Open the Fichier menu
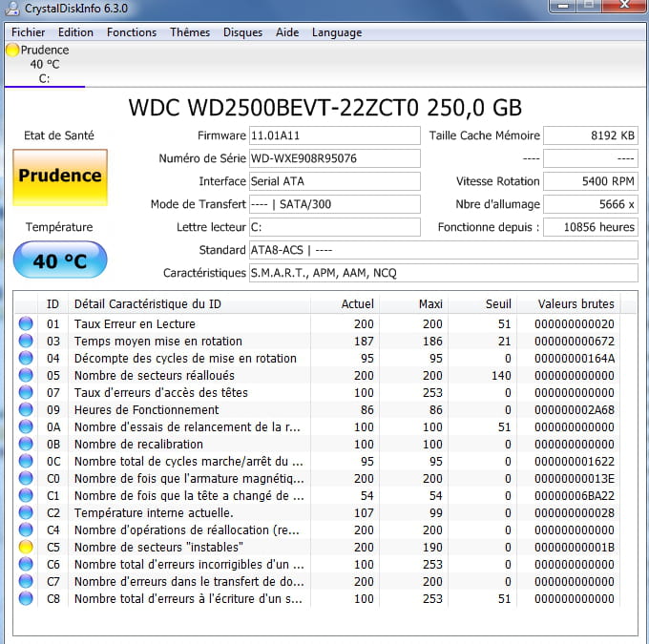 (x=29, y=32)
